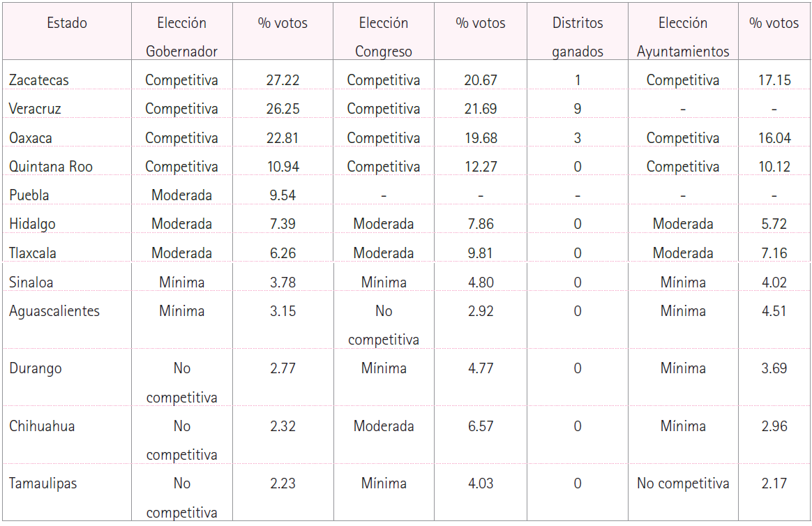Screen dimensions: 812x526
Task: Select the Oaxaca state name
Action: tap(31, 138)
